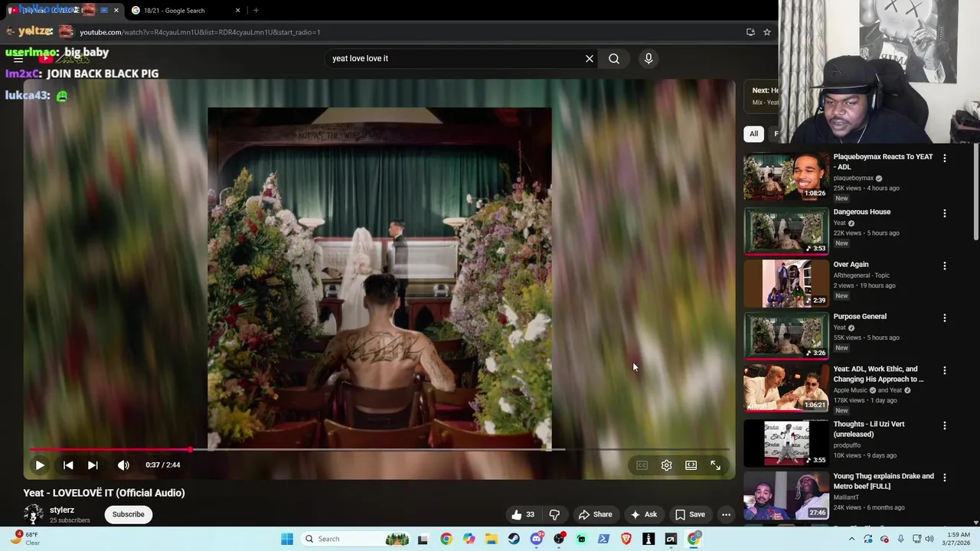Click the Share button
This screenshot has width=980, height=551.
point(595,514)
